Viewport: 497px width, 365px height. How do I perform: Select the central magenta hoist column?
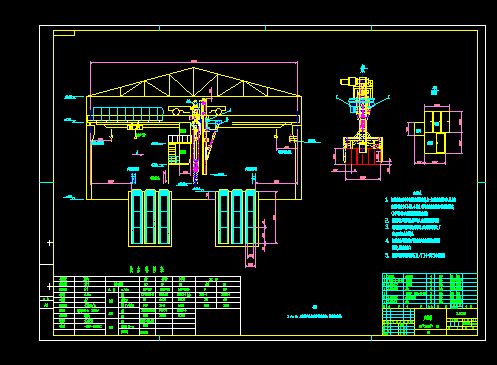coord(196,143)
